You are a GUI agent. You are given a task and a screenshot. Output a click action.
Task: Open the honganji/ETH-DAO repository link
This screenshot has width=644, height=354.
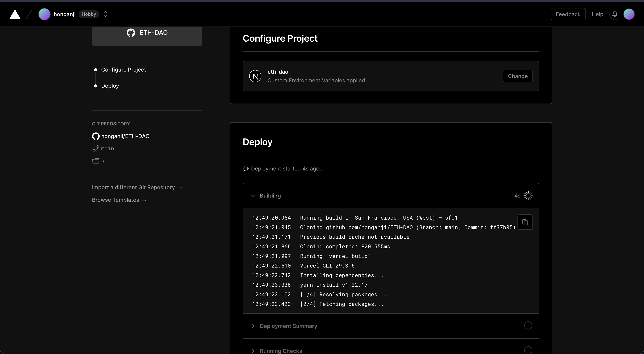click(x=125, y=136)
